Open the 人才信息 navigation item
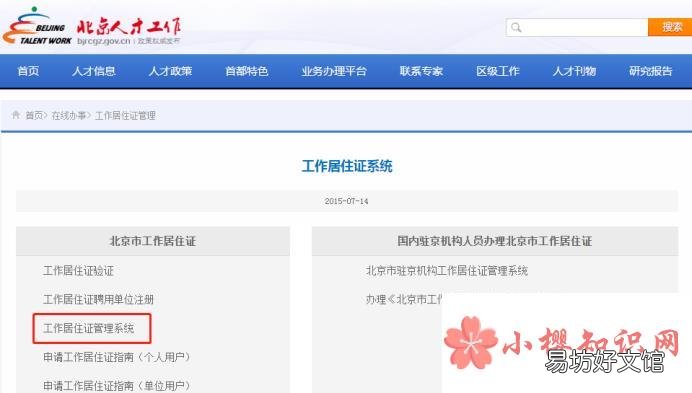 pyautogui.click(x=94, y=71)
